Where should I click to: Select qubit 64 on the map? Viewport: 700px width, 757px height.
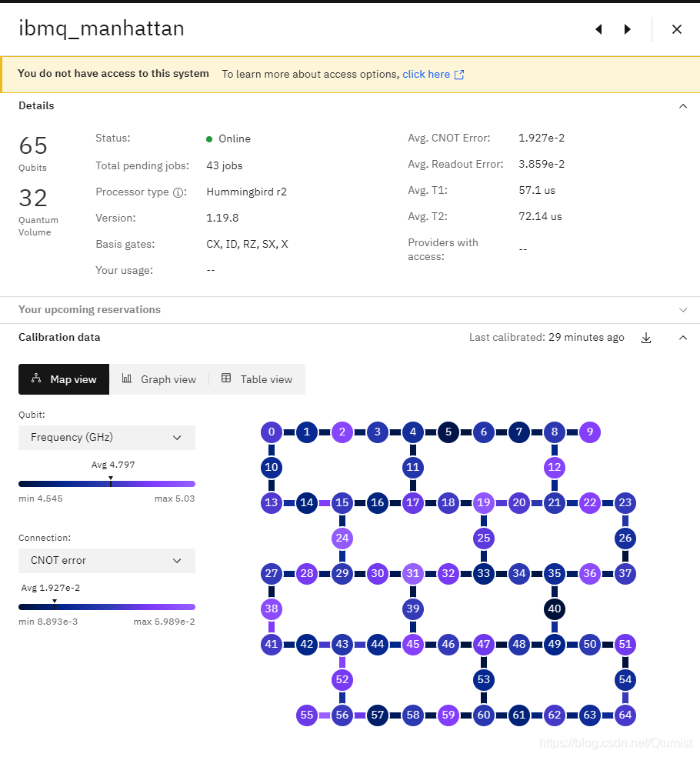625,715
